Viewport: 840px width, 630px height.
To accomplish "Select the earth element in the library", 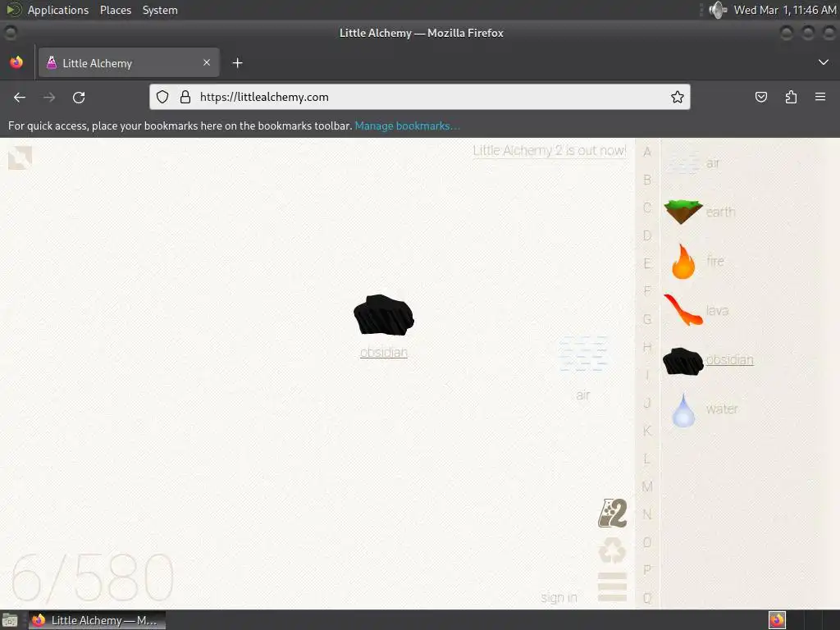I will pos(683,212).
